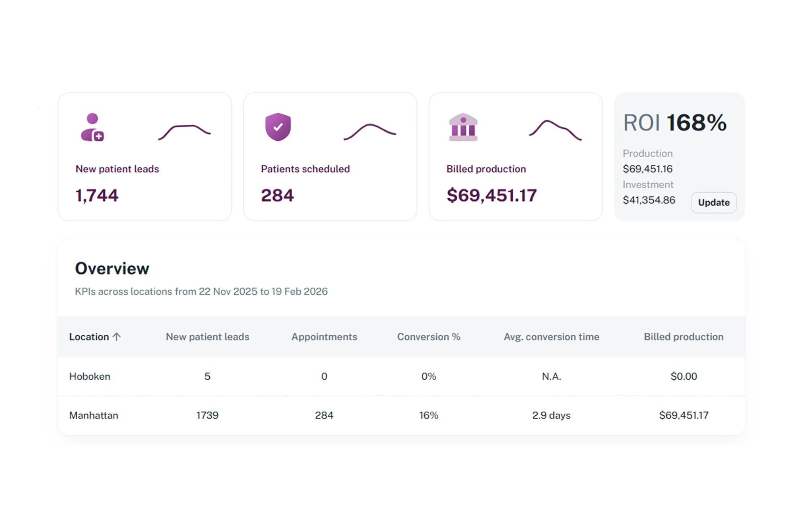The height and width of the screenshot is (532, 805).
Task: Select the Hoboken location row
Action: pos(90,376)
